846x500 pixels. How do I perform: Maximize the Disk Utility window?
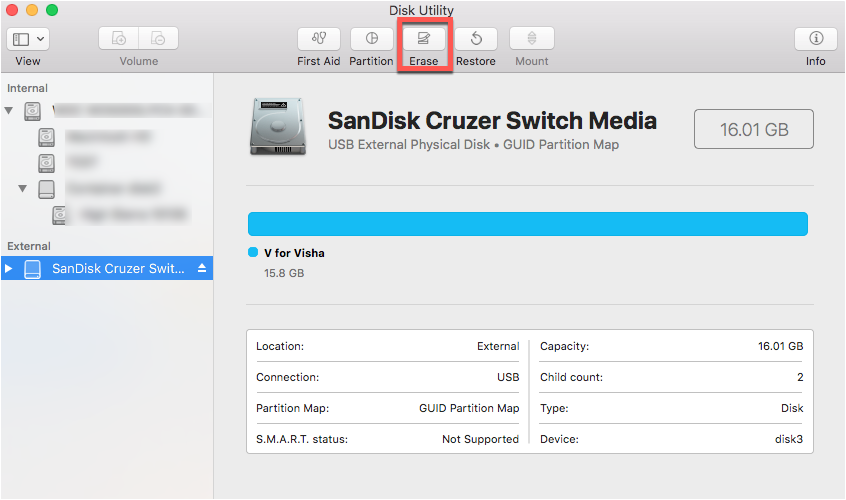tap(52, 10)
